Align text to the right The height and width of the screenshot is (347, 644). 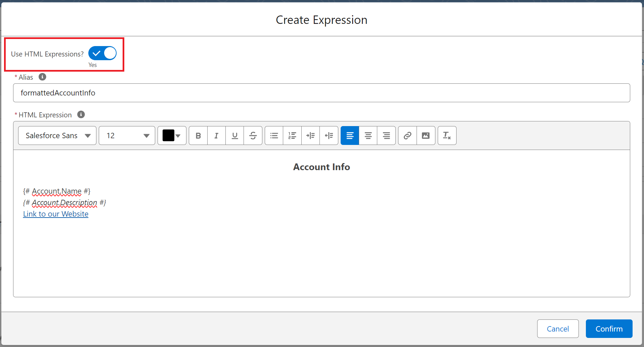[386, 136]
